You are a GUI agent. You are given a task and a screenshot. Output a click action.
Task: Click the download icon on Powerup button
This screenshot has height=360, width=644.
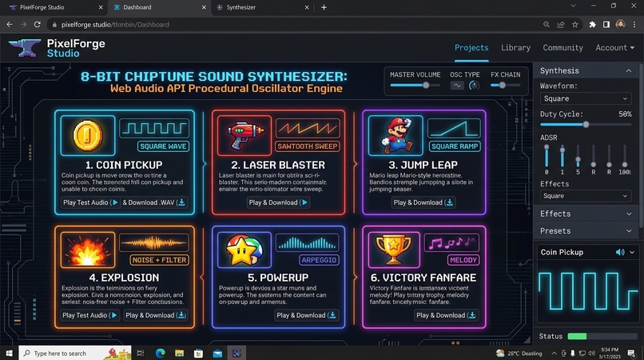click(x=332, y=315)
